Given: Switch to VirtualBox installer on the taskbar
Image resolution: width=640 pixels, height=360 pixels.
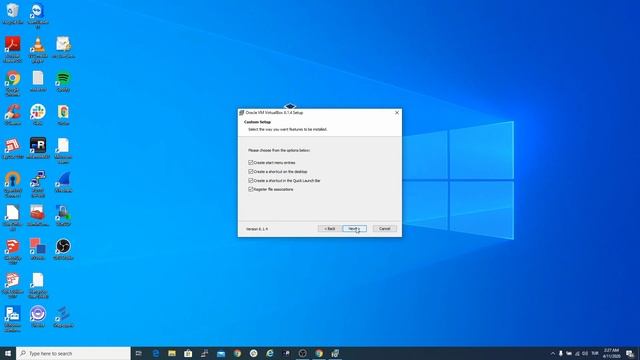Looking at the screenshot, I should tap(335, 353).
